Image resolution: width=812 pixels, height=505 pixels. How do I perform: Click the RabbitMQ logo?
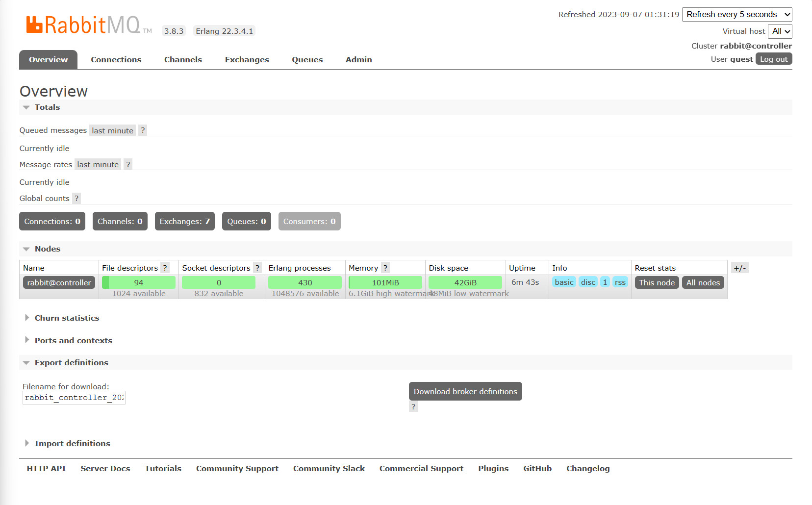point(89,25)
